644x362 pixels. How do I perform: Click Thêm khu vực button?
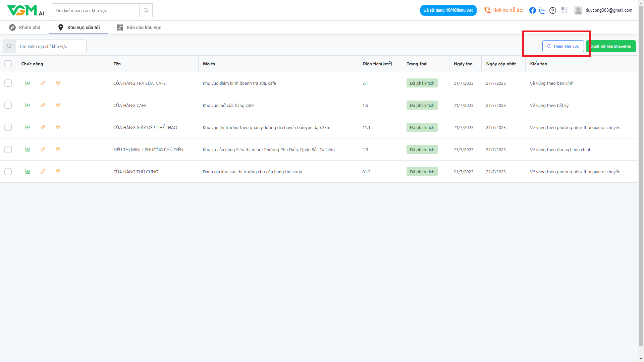coord(563,46)
